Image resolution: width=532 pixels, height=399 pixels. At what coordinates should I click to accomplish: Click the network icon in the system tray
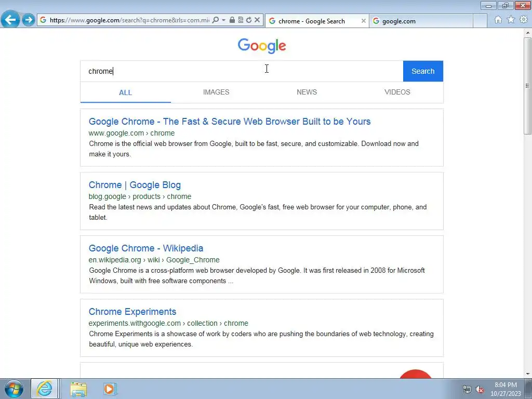click(467, 390)
